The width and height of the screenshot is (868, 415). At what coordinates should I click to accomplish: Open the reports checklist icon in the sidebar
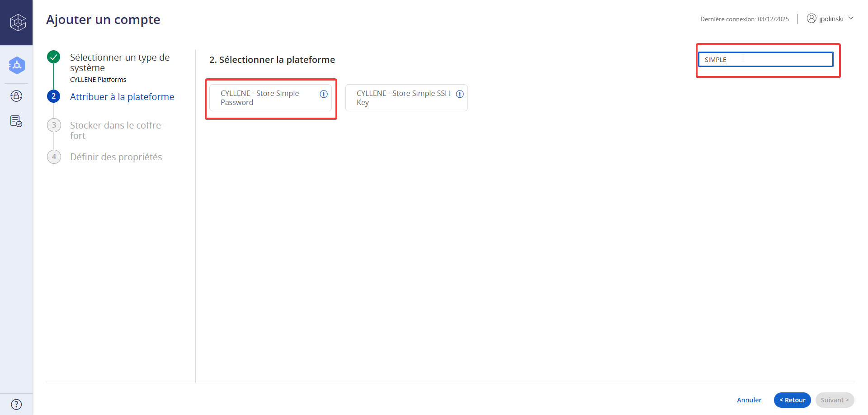[16, 121]
